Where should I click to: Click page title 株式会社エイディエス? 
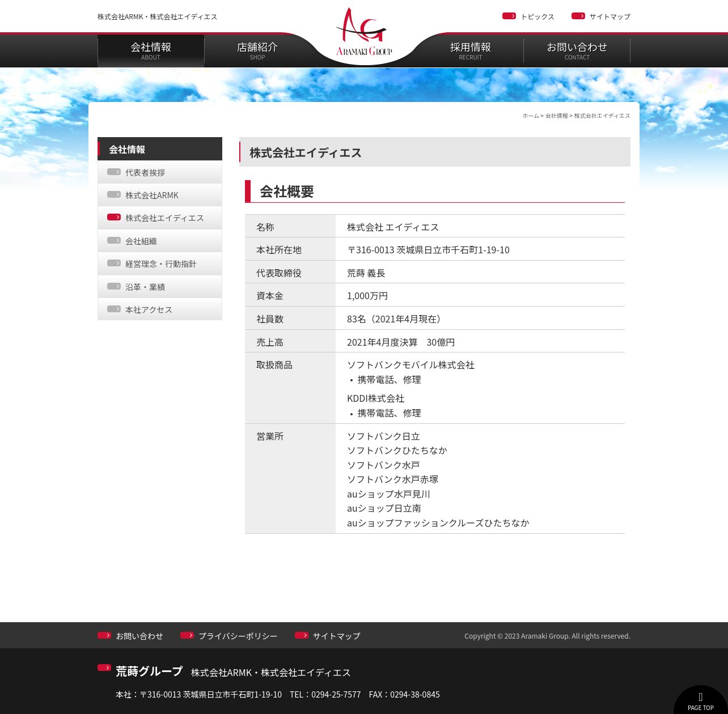(x=306, y=152)
